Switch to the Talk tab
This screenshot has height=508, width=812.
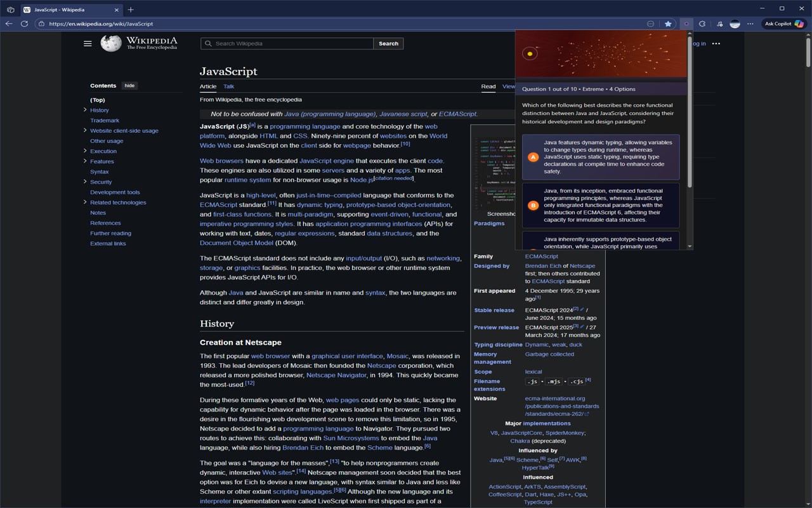coord(229,86)
